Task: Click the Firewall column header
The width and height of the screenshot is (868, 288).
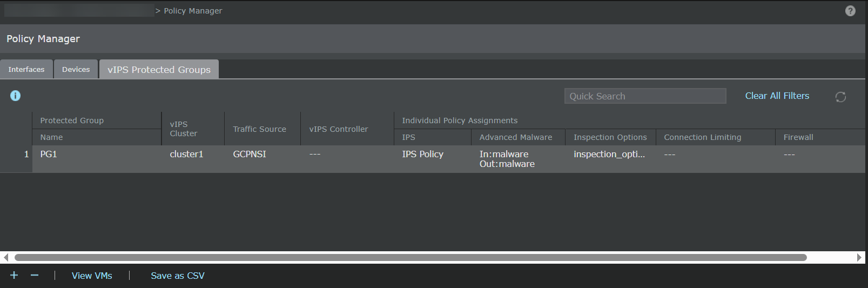Action: tap(820, 137)
